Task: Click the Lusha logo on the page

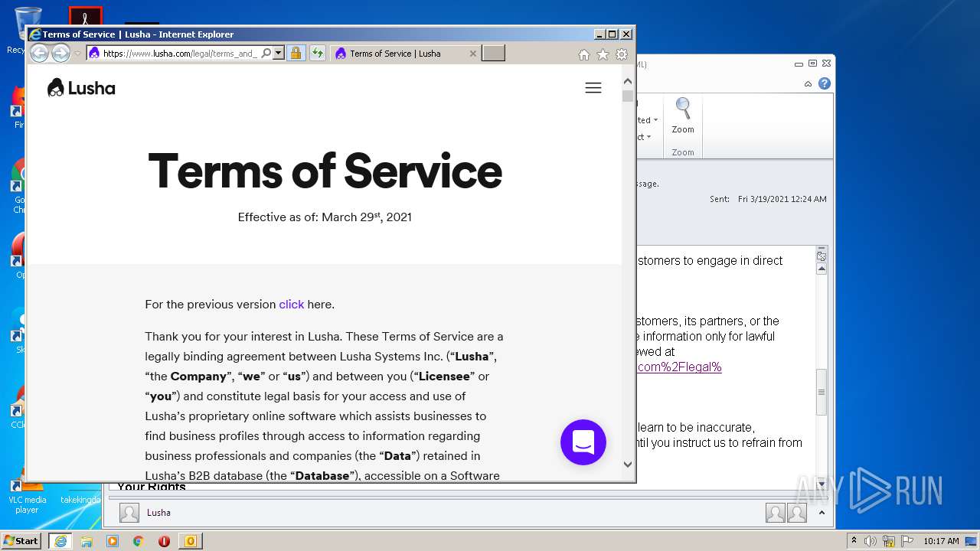Action: click(x=81, y=88)
